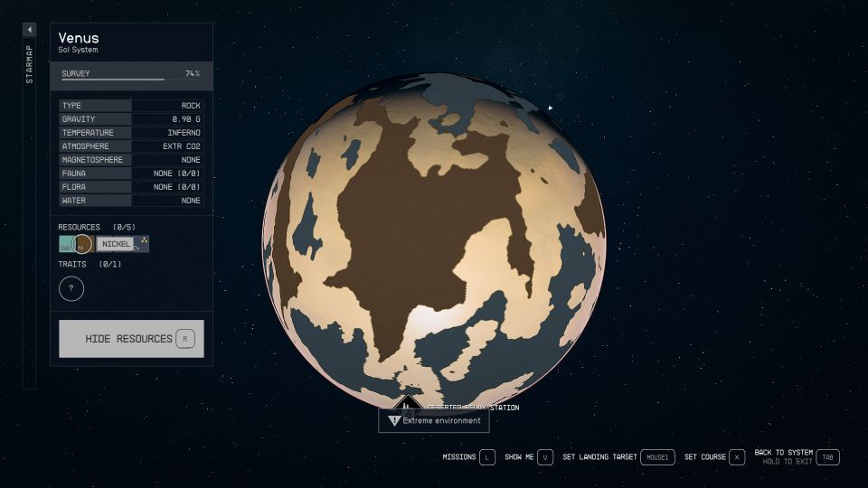Click the TRAITS (0/1) header
This screenshot has width=868, height=488.
[x=90, y=265]
